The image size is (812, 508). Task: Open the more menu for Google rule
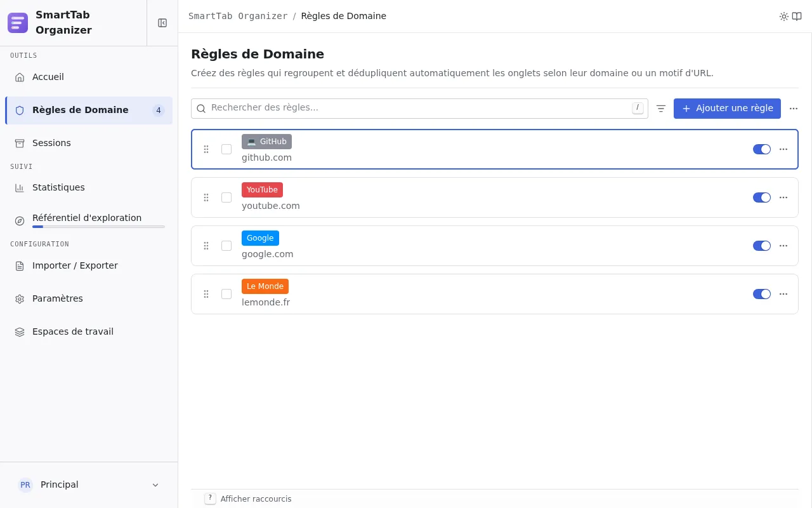click(x=783, y=246)
